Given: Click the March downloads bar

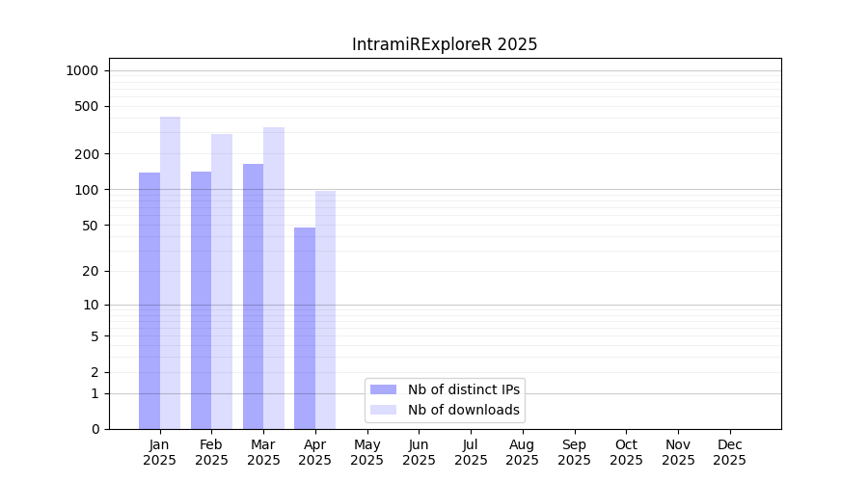Looking at the screenshot, I should 274,278.
